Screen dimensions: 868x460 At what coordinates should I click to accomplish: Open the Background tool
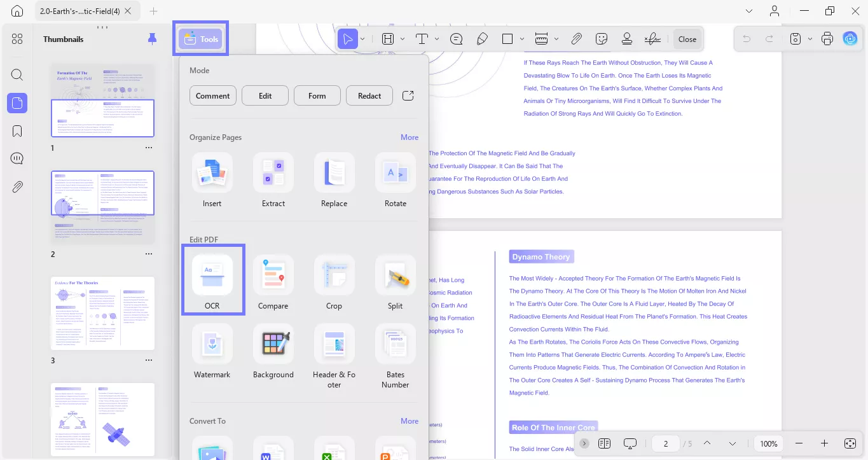(273, 352)
